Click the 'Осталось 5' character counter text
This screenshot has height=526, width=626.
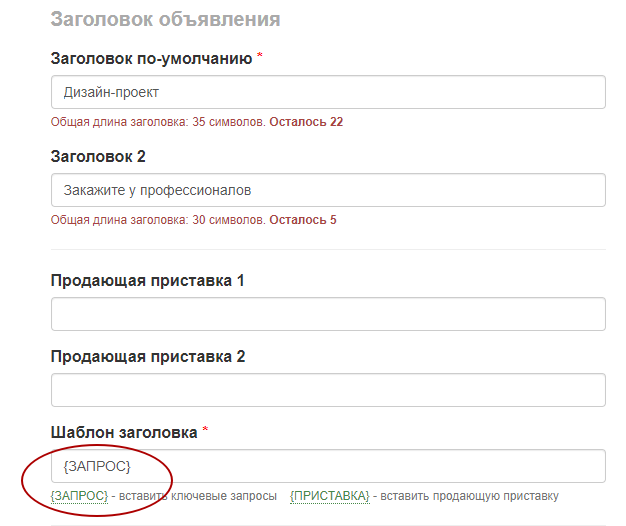click(x=303, y=220)
